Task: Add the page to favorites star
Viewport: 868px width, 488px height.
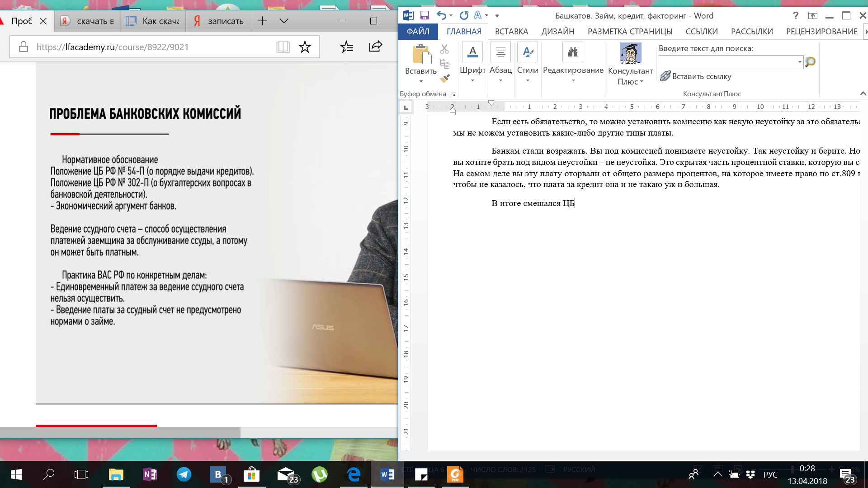Action: coord(305,47)
